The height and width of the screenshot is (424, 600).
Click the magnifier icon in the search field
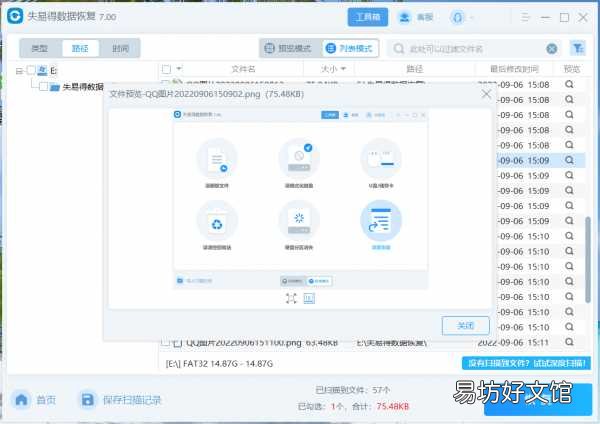(399, 49)
